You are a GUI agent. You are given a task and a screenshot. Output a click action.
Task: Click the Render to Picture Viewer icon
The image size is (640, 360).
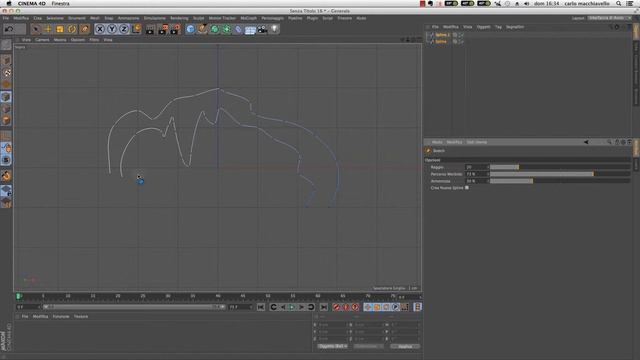(162, 29)
